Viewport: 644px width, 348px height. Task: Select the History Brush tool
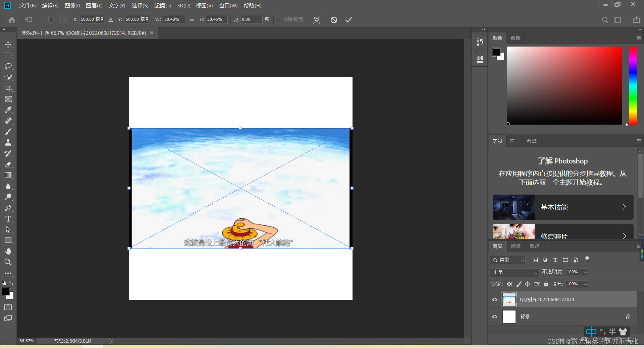pyautogui.click(x=8, y=153)
